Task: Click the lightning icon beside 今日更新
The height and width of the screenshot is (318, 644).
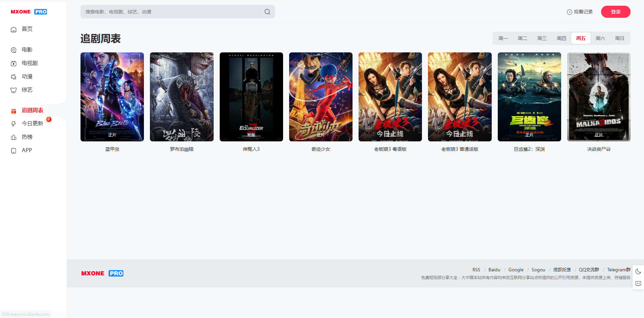Action: 13,124
